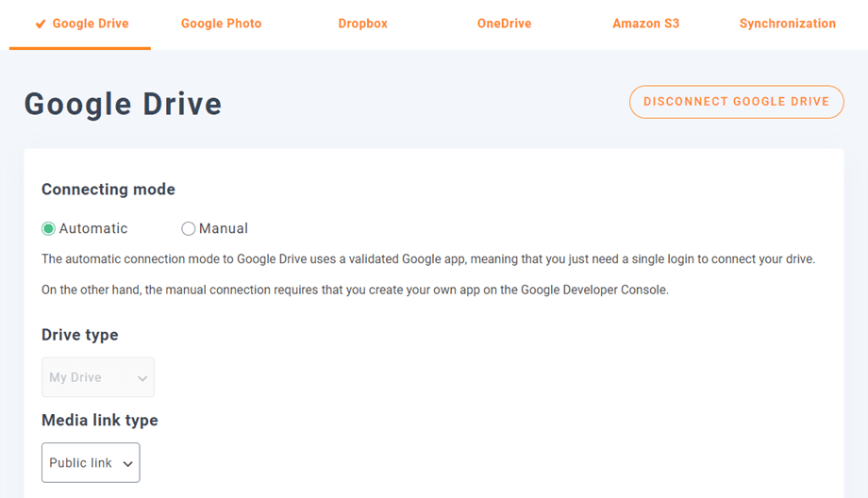Viewport: 868px width, 498px height.
Task: Open the Dropbox tab
Action: [x=362, y=24]
